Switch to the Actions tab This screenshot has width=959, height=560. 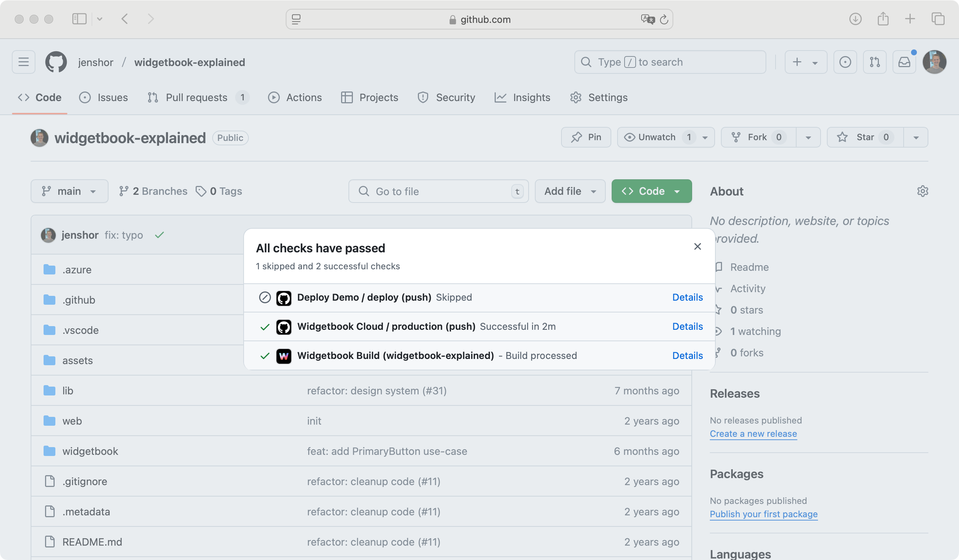point(295,98)
